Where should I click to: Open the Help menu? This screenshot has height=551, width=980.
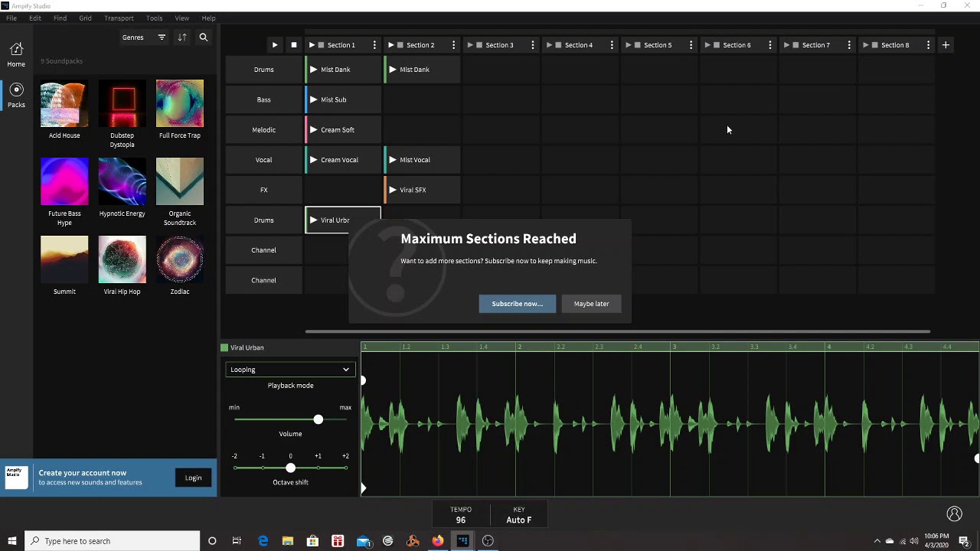coord(208,18)
